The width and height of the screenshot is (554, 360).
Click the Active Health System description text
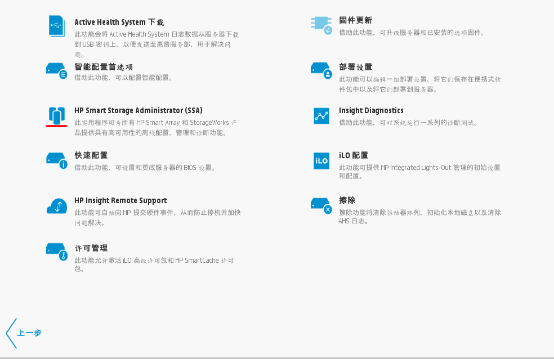point(157,44)
